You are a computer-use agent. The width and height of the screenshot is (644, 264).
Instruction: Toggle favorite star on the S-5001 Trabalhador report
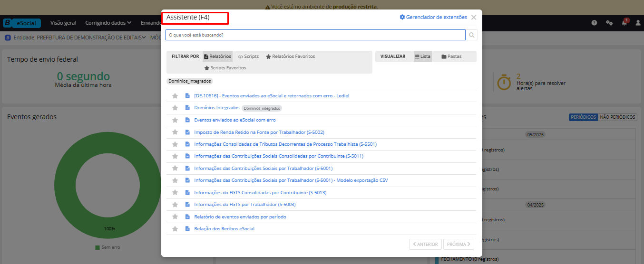point(175,168)
